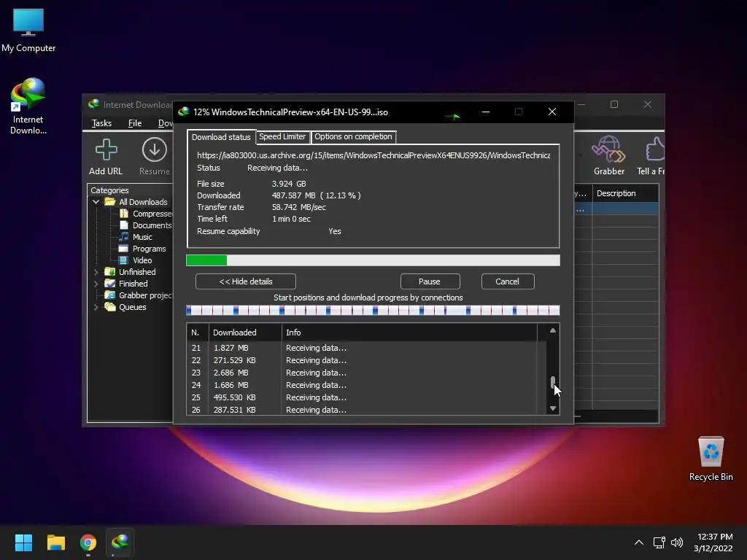Switch to Options on completion tab
This screenshot has height=560, width=747.
pyautogui.click(x=353, y=136)
